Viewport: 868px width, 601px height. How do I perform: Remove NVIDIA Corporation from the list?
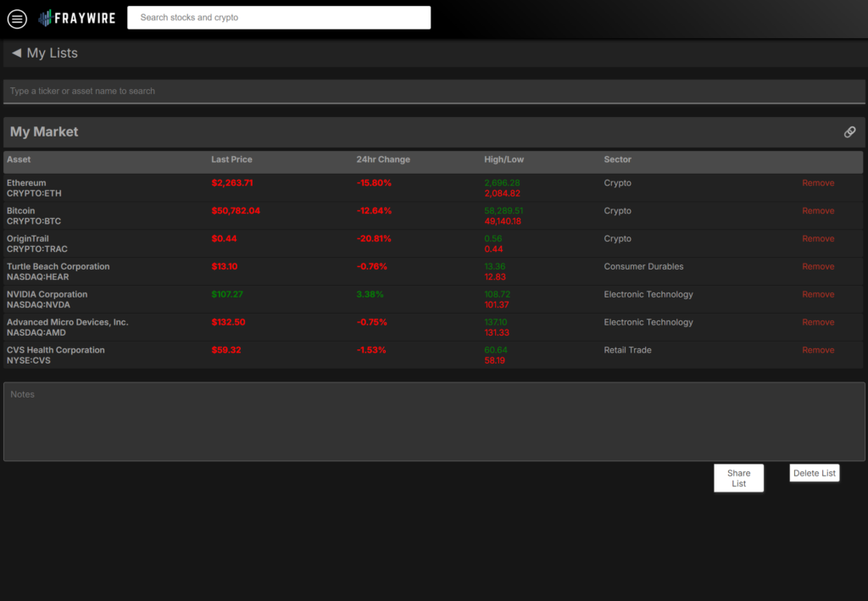[818, 294]
